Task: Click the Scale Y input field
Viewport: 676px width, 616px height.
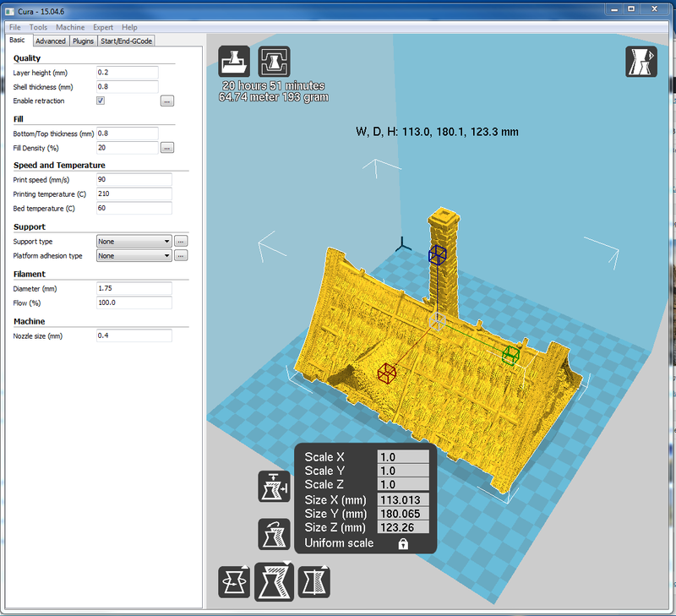Action: point(403,471)
